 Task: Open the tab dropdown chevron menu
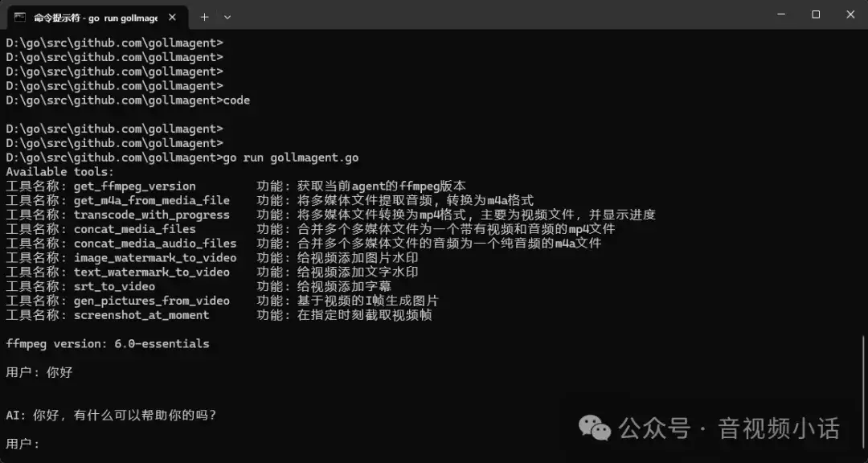click(x=227, y=16)
